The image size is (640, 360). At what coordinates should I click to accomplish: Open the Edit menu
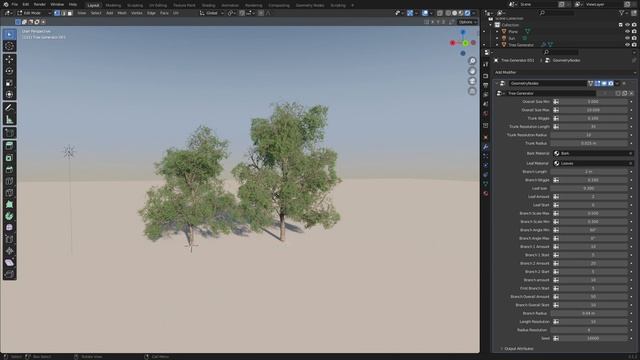coord(26,4)
